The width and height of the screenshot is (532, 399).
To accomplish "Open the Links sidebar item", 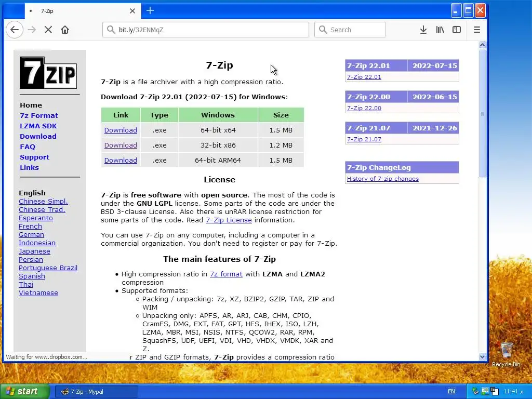I will coord(29,168).
